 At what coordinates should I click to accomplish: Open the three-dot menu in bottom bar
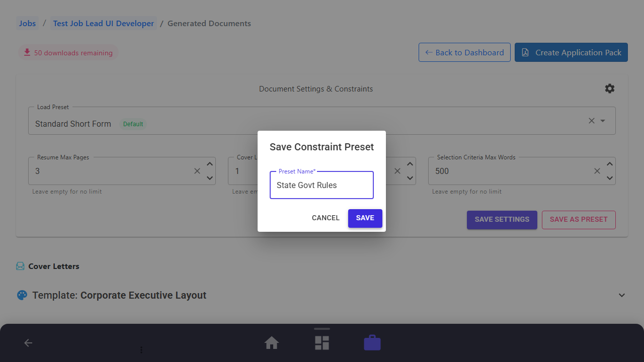(x=141, y=349)
